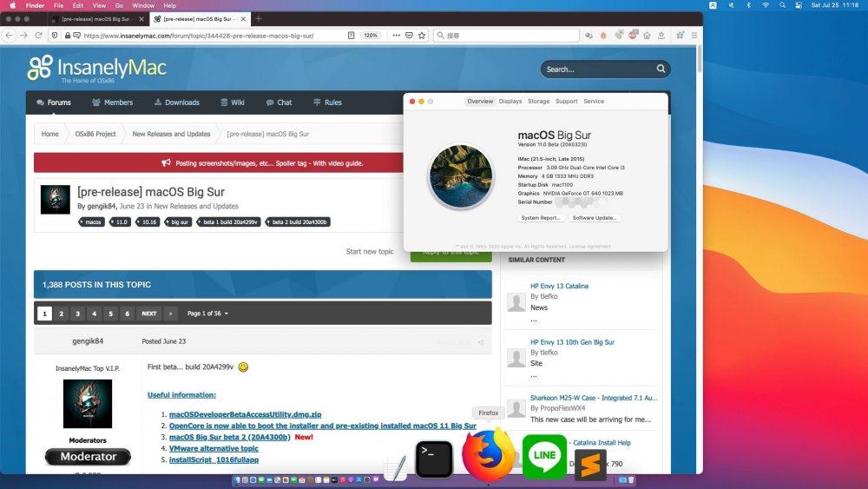Open Wi-Fi status in menu bar
Image resolution: width=868 pixels, height=489 pixels.
[x=766, y=5]
